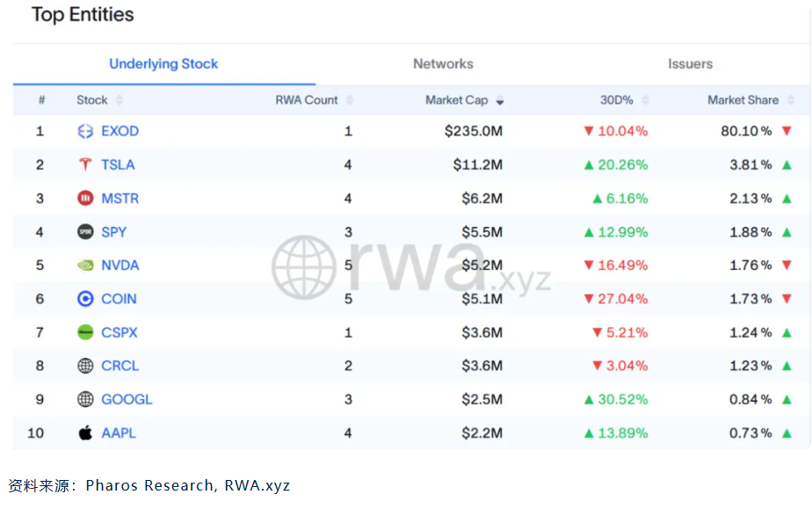Click the CSPX green logo icon
The width and height of the screenshot is (812, 509).
(85, 332)
